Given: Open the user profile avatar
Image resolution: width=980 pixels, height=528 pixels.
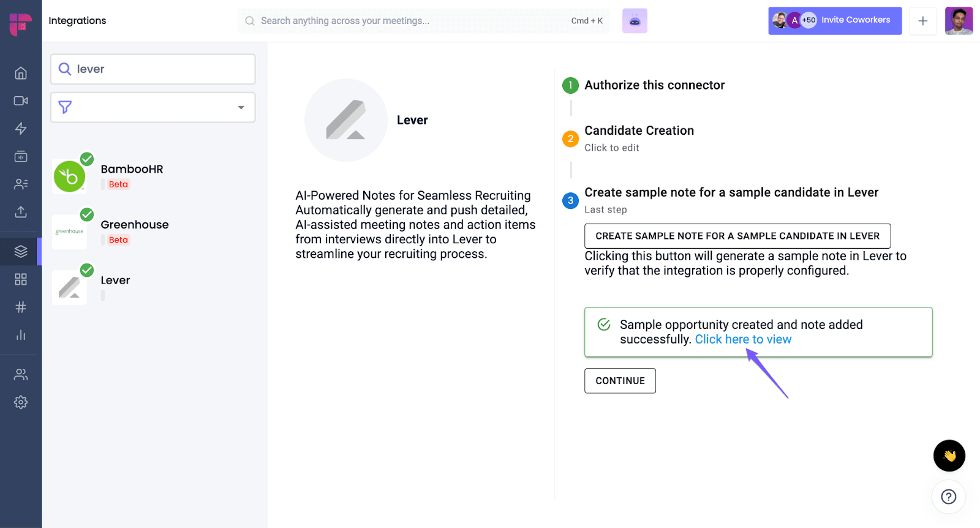Looking at the screenshot, I should point(959,21).
